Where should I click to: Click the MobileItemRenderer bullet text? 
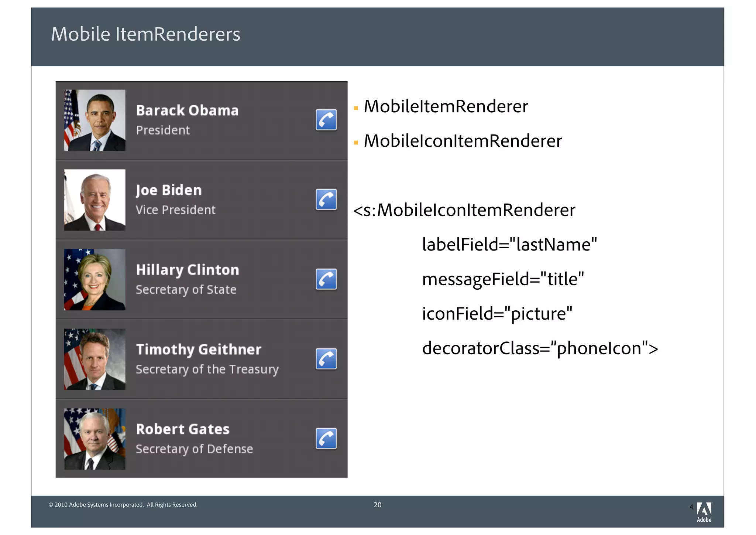coord(446,106)
